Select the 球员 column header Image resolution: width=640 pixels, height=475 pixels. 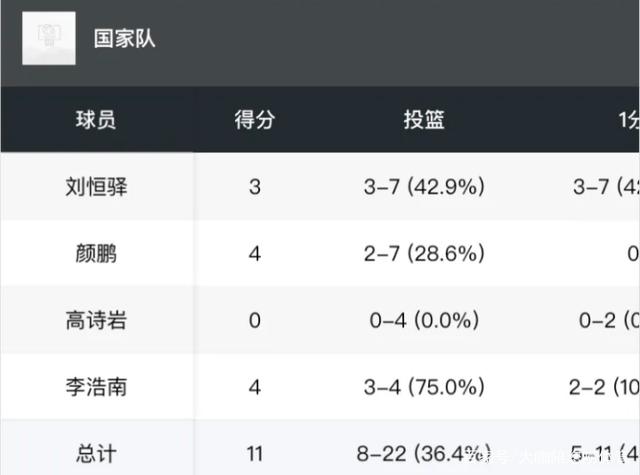click(x=96, y=120)
